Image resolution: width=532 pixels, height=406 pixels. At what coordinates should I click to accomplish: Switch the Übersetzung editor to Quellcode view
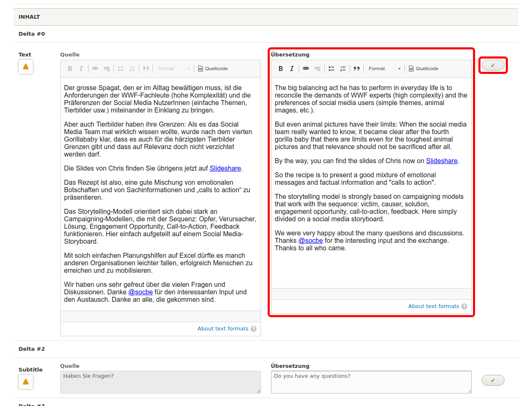tap(423, 68)
